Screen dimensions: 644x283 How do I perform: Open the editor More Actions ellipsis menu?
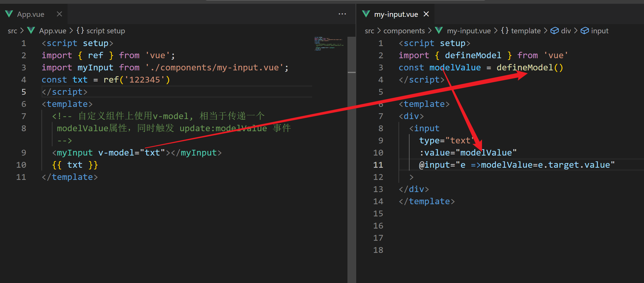coord(342,14)
